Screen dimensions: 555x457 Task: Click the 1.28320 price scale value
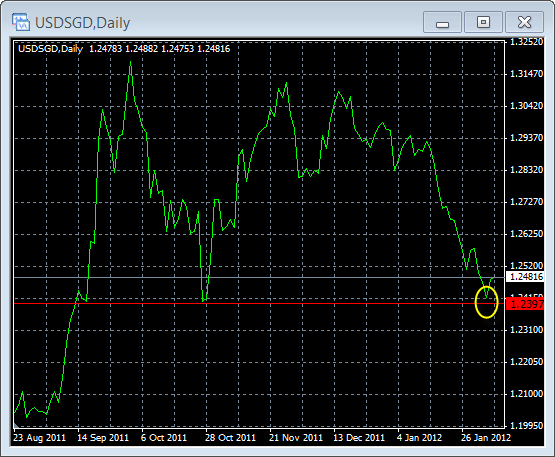526,170
